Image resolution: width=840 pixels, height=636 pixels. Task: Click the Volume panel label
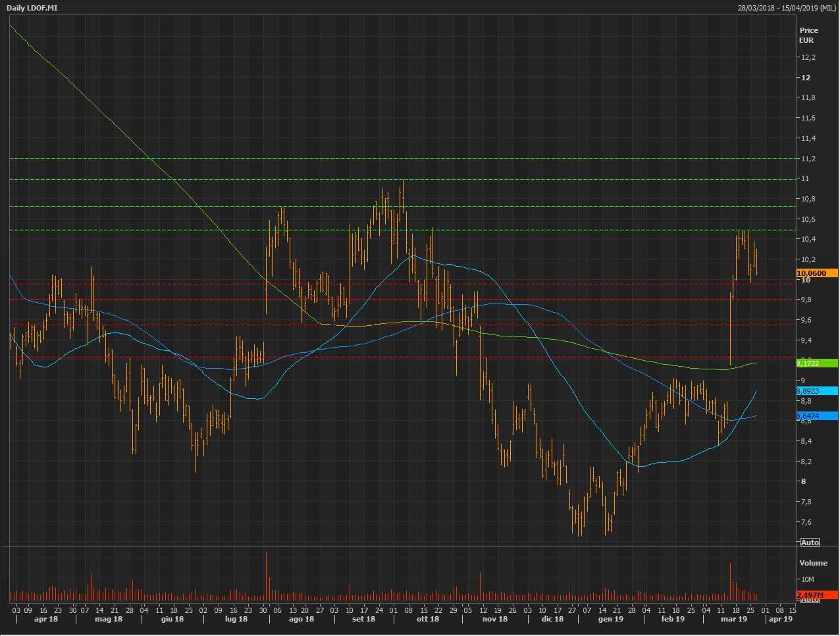coord(813,563)
